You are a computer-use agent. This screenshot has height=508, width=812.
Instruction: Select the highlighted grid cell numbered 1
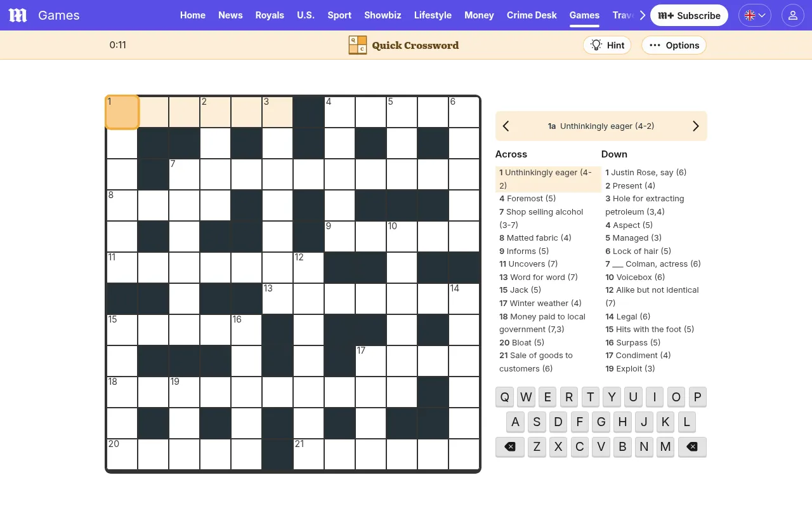pos(122,112)
